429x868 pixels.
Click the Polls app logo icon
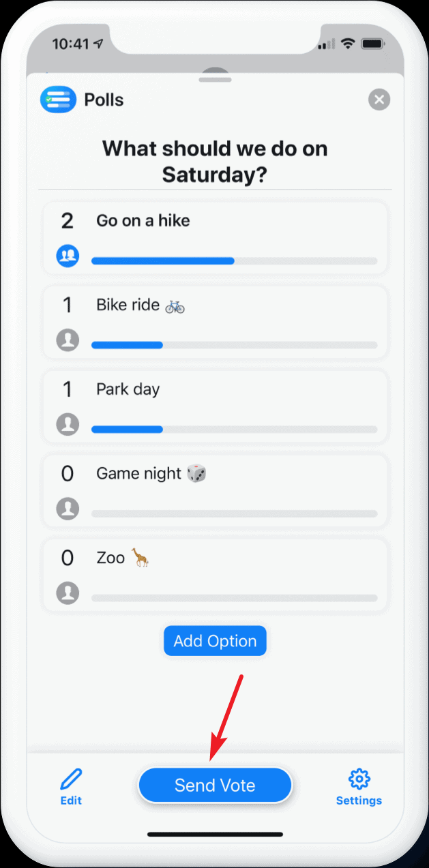click(x=58, y=100)
